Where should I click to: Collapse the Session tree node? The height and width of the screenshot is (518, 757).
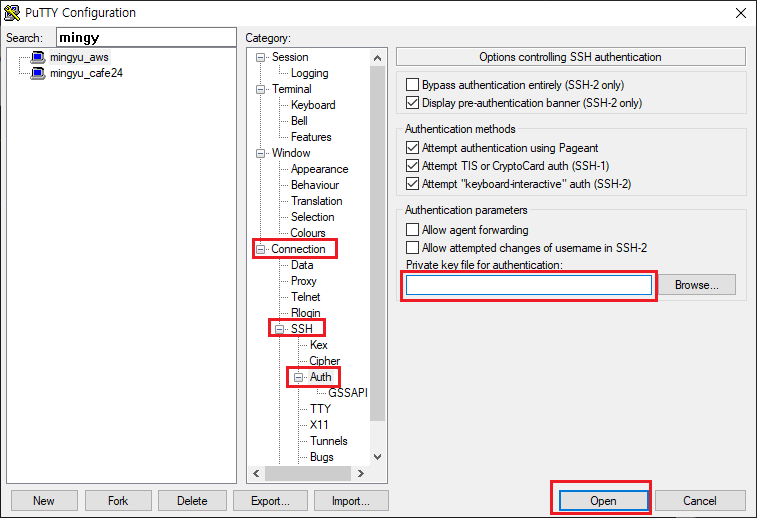[260, 57]
